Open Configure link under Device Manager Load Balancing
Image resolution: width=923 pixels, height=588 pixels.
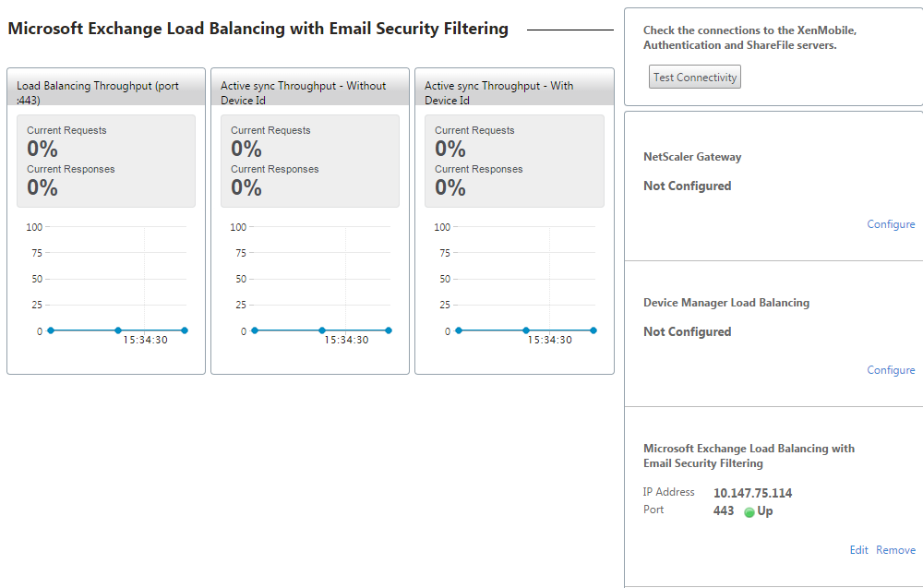[891, 370]
